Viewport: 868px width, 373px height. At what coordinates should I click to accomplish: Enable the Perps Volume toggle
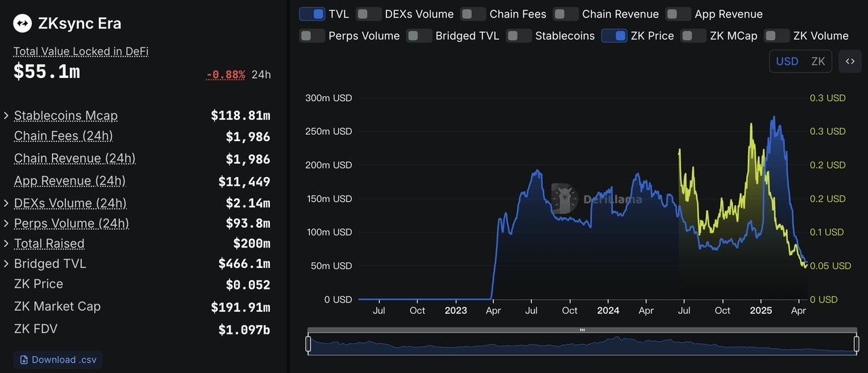[x=313, y=36]
